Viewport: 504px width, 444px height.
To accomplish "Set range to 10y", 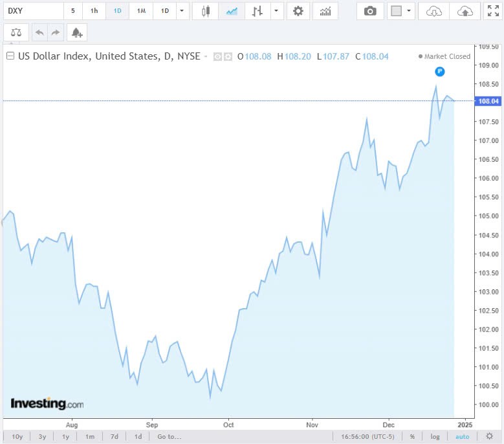I will coord(17,437).
